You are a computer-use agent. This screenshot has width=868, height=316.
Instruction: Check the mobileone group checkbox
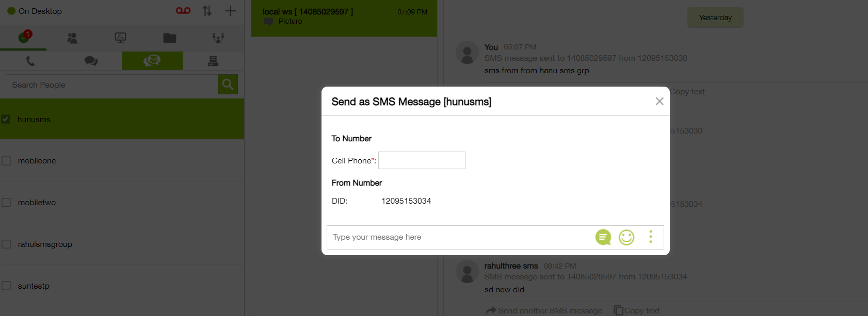(x=6, y=161)
